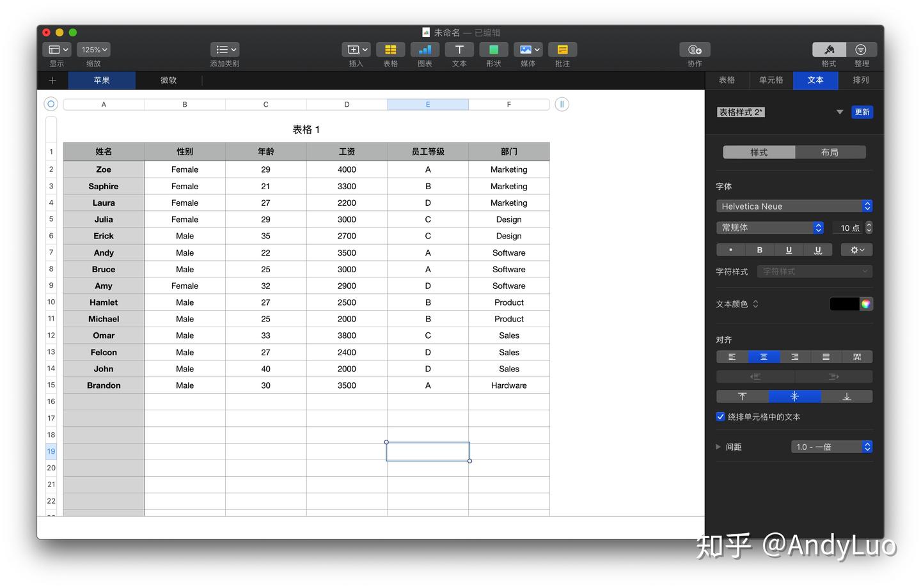Insert a 形状 (shape) from the toolbar
This screenshot has width=921, height=588.
[x=493, y=50]
